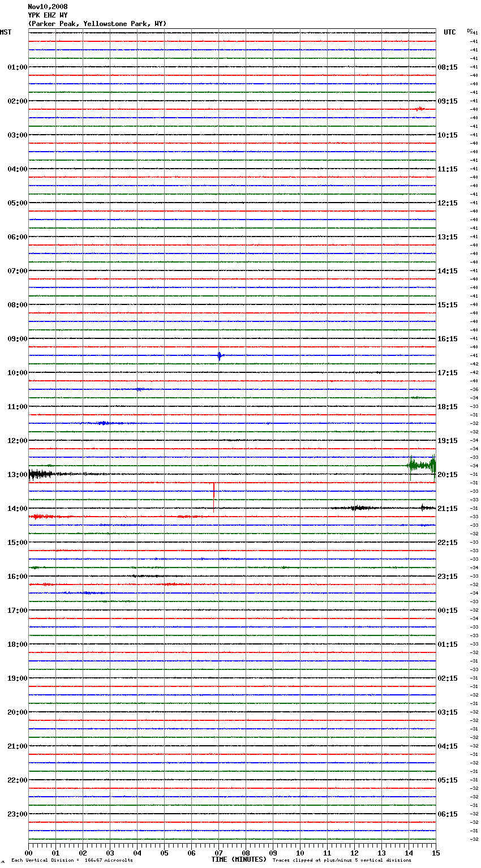Click the UTC column header
Viewport: 481px width, 868px height.
(x=450, y=32)
